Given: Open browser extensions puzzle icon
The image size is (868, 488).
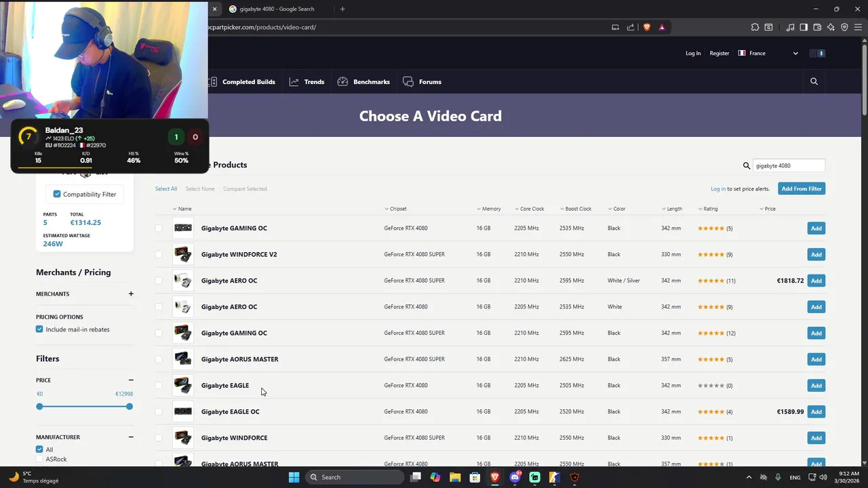Looking at the screenshot, I should [x=755, y=27].
